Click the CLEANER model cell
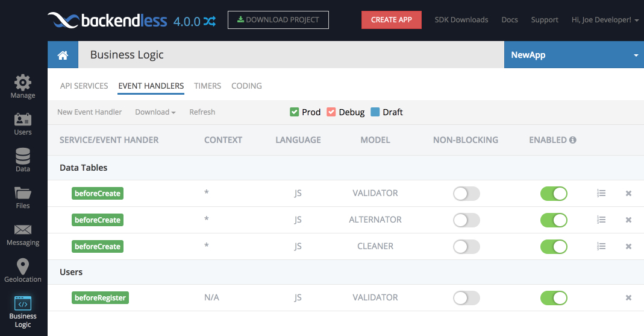This screenshot has width=644, height=336. coord(375,246)
